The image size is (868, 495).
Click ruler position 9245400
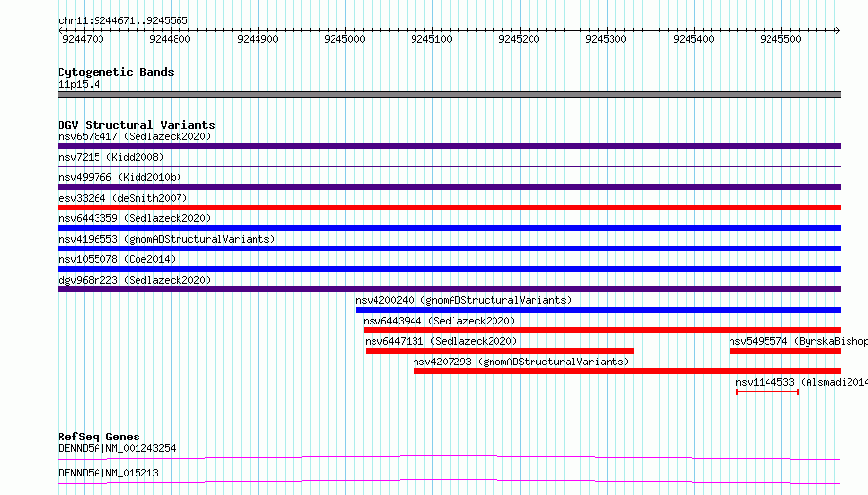693,39
